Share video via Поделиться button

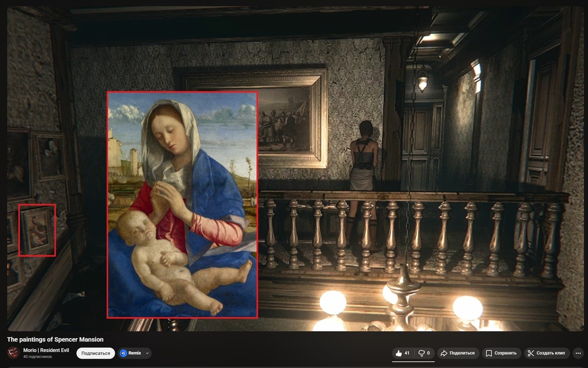coord(458,353)
